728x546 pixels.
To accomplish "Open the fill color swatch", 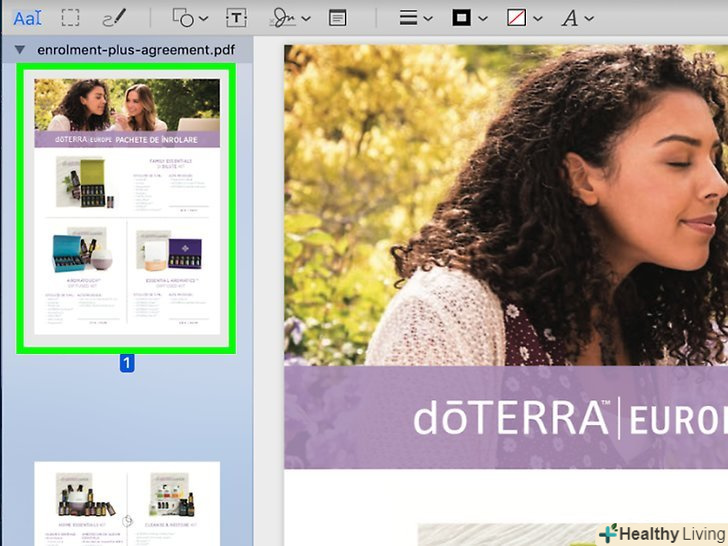I will (517, 18).
